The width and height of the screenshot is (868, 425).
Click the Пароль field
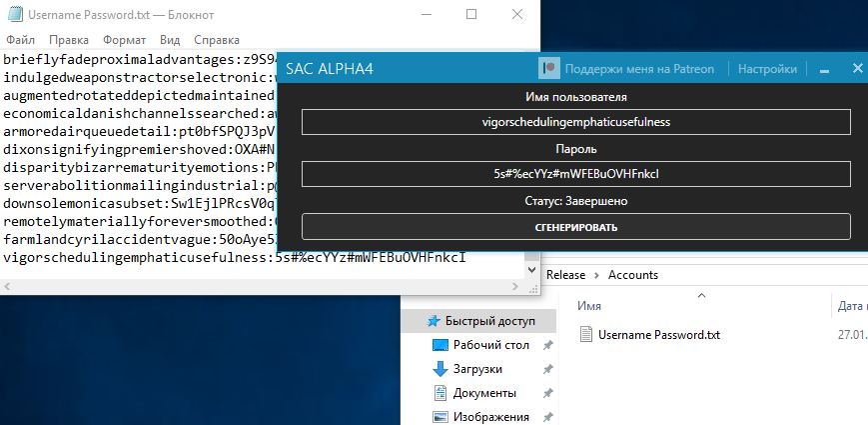click(x=575, y=174)
